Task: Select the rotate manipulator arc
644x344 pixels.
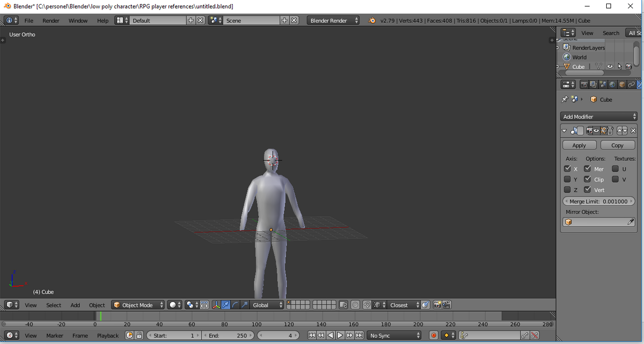Action: pos(235,305)
